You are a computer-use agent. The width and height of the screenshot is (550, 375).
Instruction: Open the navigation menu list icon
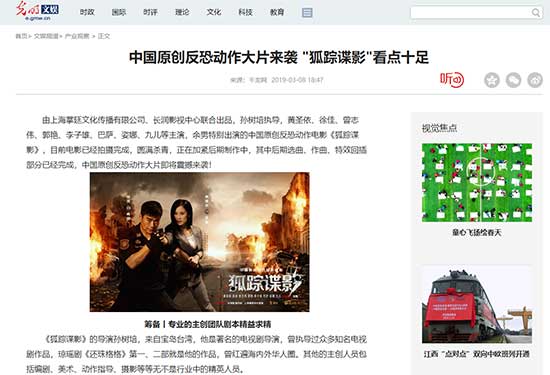pos(307,13)
